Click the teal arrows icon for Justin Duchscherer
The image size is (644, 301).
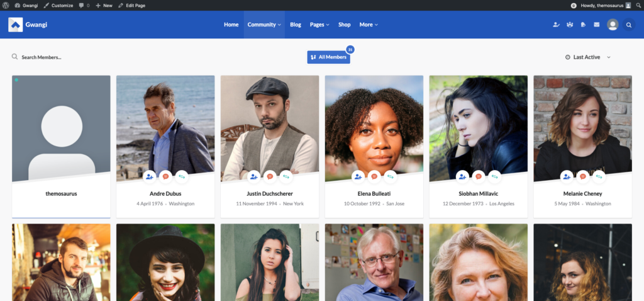[286, 176]
